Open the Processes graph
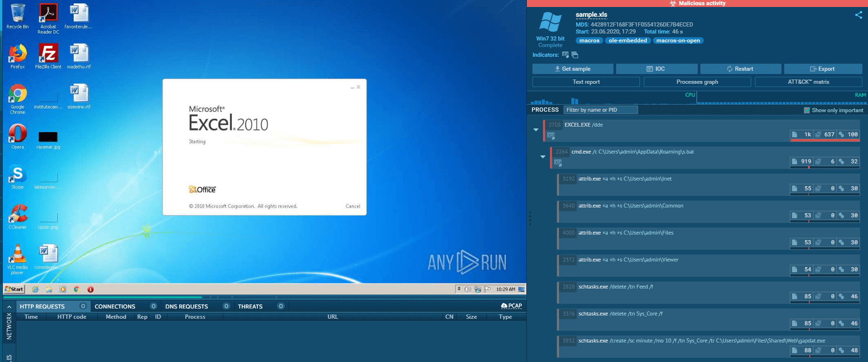Image resolution: width=868 pixels, height=362 pixels. (697, 82)
